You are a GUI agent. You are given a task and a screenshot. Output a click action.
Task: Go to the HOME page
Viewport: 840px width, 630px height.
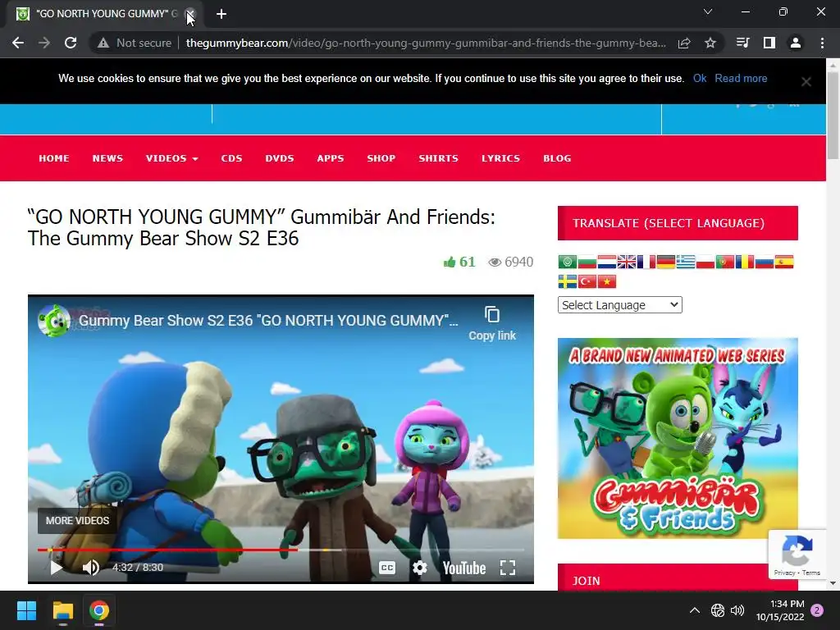[x=54, y=158]
